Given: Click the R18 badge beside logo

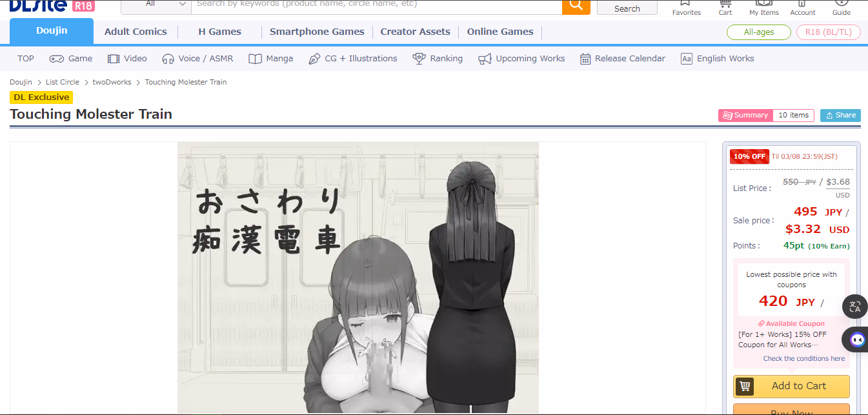Looking at the screenshot, I should point(83,6).
